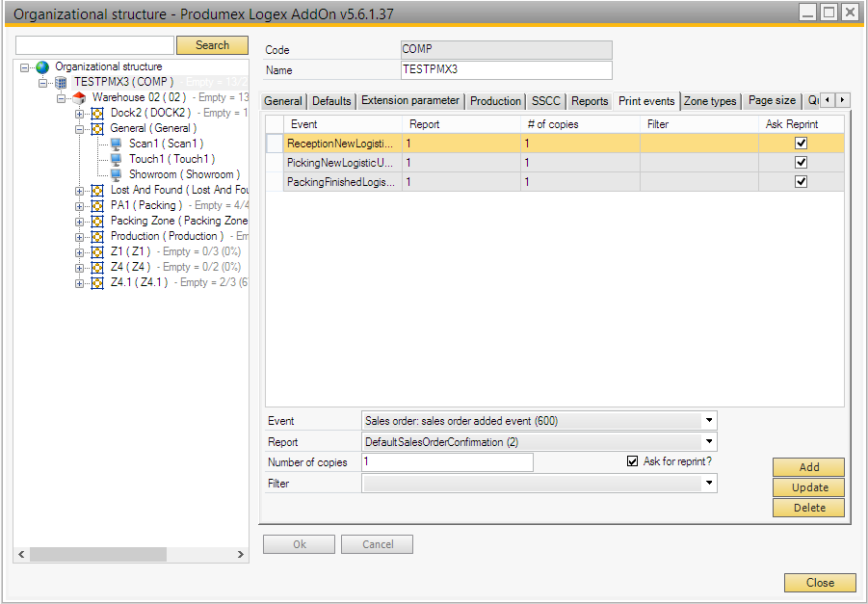Image resolution: width=868 pixels, height=604 pixels.
Task: Click the Showroom computer icon
Action: (x=116, y=175)
